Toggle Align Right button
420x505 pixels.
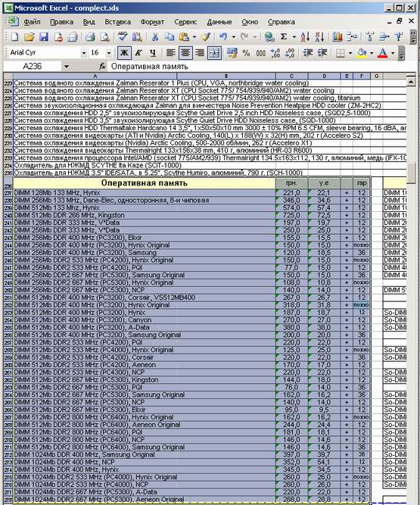[x=200, y=53]
